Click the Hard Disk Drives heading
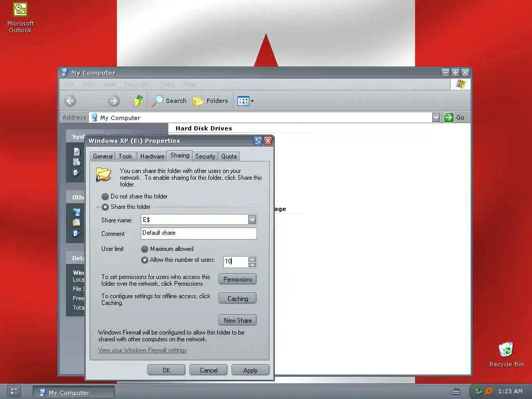Image resolution: width=532 pixels, height=399 pixels. pos(204,128)
